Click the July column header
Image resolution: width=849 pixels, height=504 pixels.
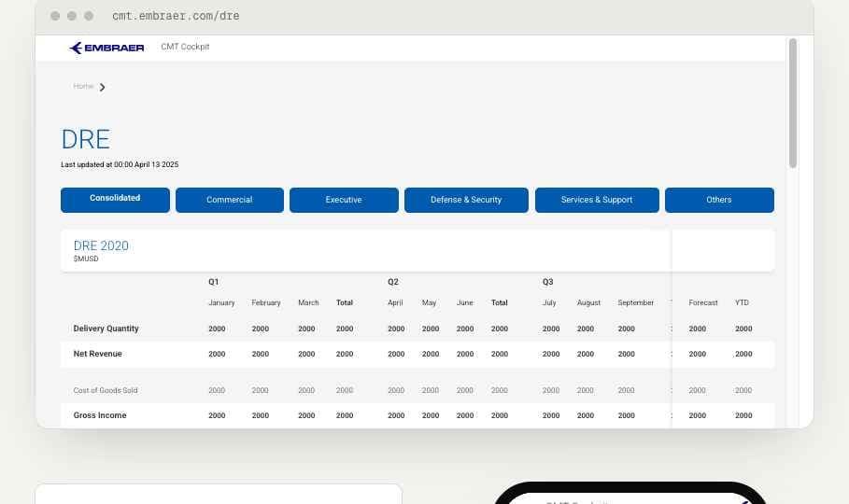point(549,302)
